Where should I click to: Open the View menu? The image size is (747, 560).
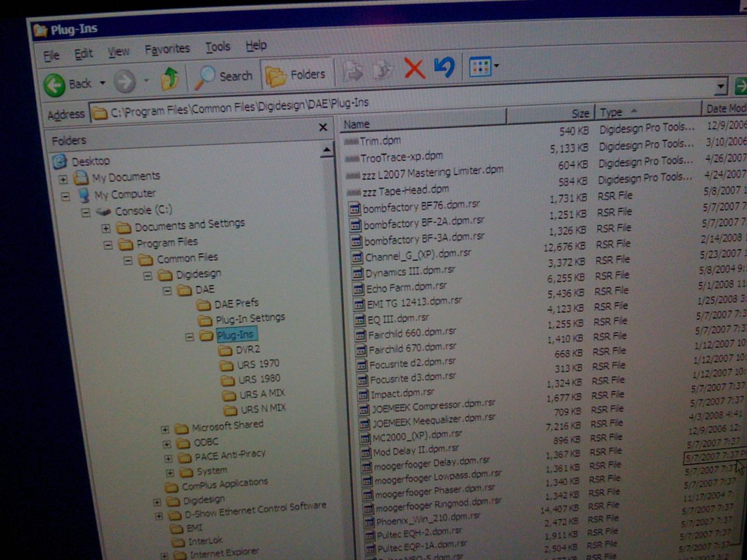(118, 52)
